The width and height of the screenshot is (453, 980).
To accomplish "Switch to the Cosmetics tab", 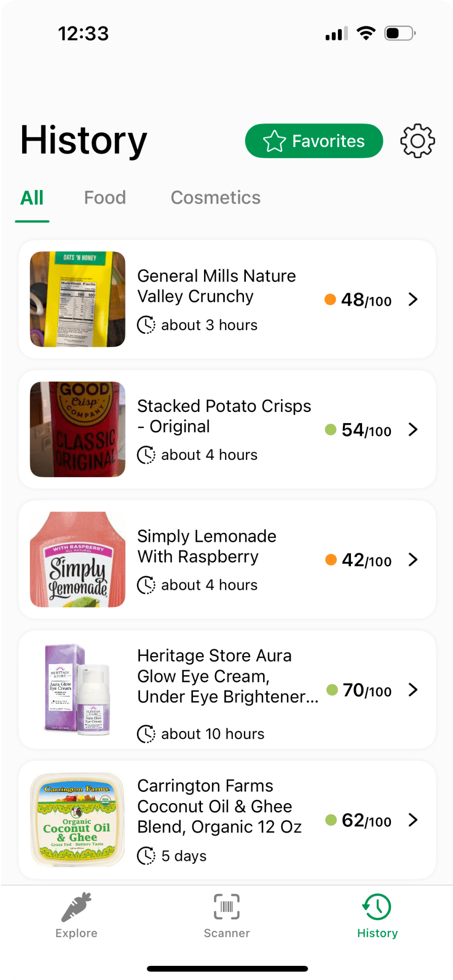I will pyautogui.click(x=216, y=198).
